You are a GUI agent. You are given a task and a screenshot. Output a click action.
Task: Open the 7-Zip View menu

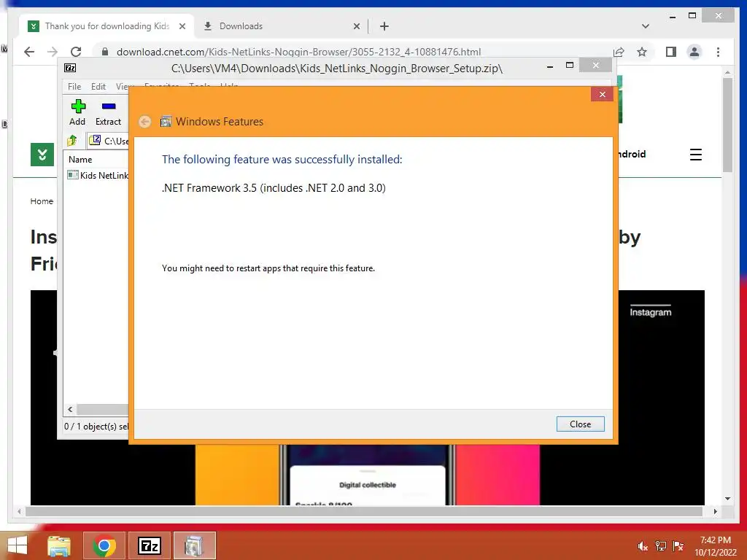click(123, 86)
